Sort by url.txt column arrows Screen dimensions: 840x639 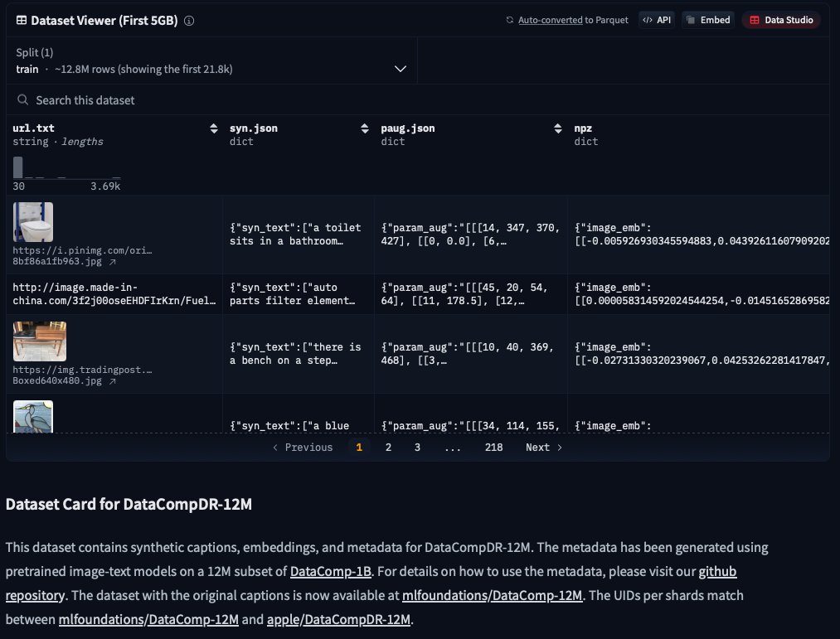[214, 128]
